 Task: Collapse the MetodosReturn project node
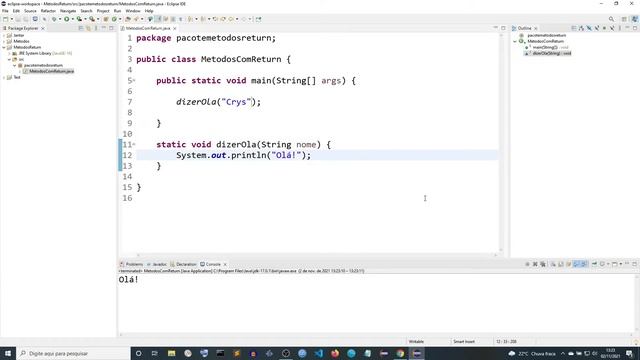point(4,47)
